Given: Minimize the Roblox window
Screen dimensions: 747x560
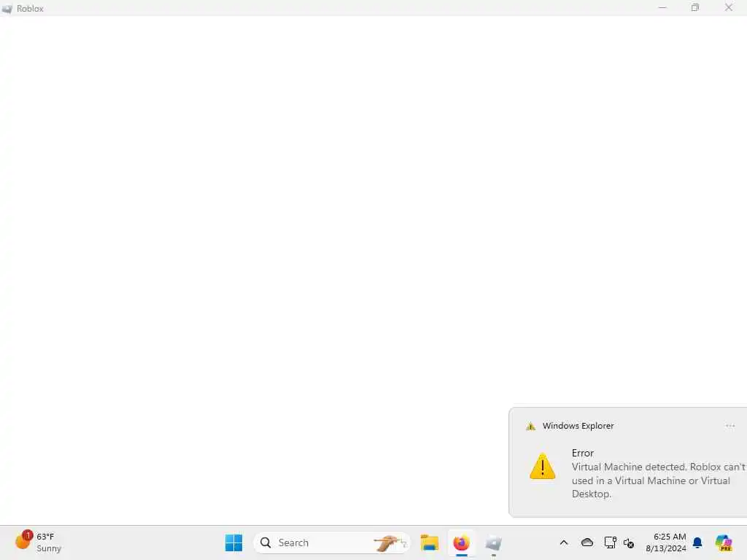Looking at the screenshot, I should [x=662, y=7].
